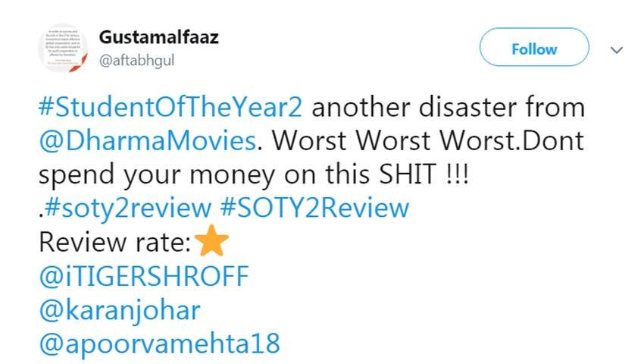
Task: Click the Gustamalfaaz profile avatar
Action: [64, 48]
